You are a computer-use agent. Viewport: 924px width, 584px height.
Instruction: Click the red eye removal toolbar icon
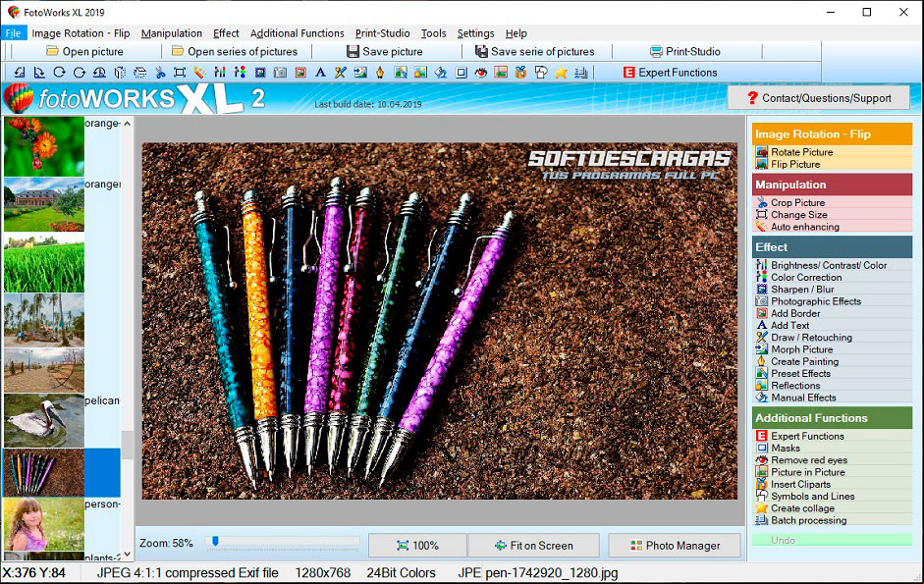481,73
